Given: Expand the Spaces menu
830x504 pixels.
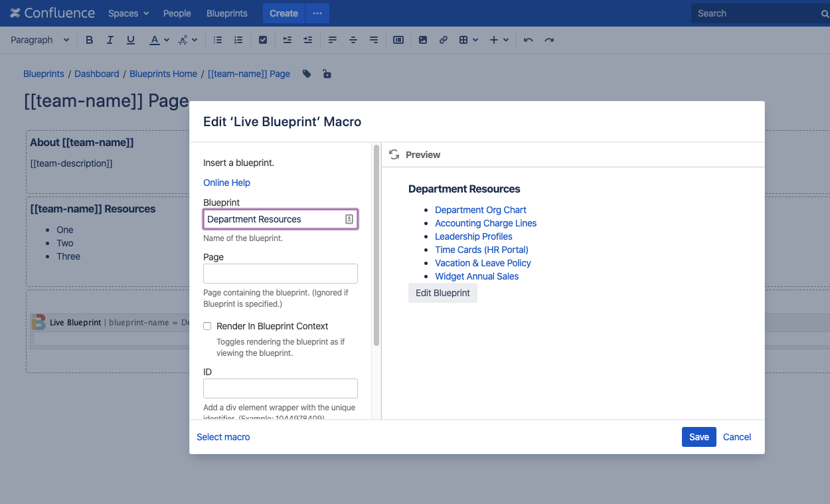Looking at the screenshot, I should point(129,13).
